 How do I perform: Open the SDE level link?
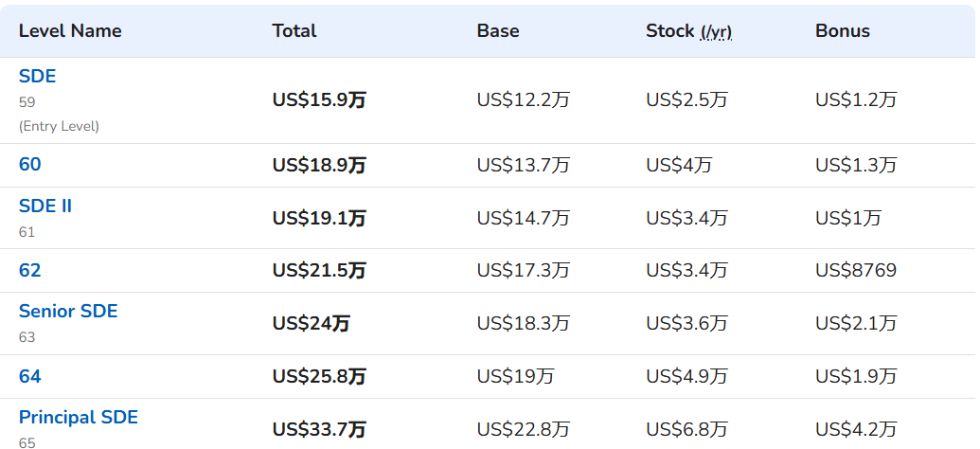[38, 77]
